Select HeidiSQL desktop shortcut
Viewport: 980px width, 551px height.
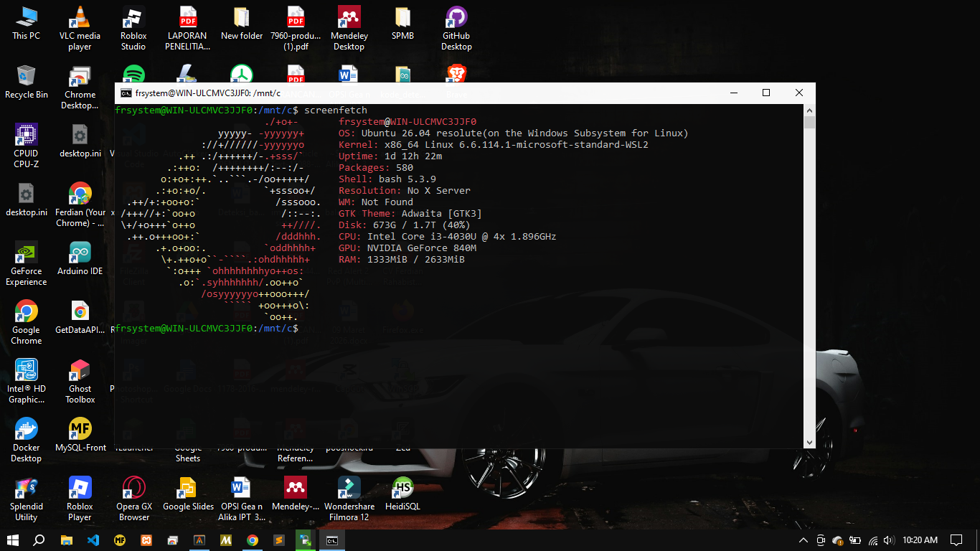(x=402, y=494)
